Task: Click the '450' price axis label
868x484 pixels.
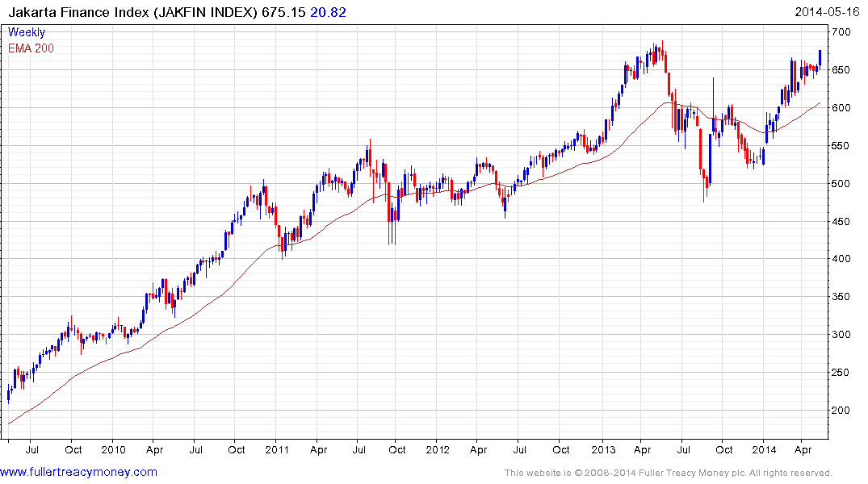Action: pyautogui.click(x=841, y=222)
